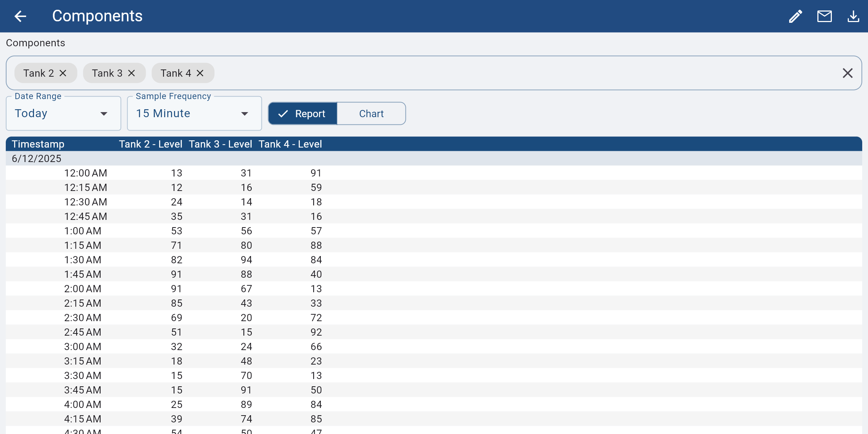Select Tank 3 value 70 at 3:30 AM
Image resolution: width=868 pixels, height=434 pixels.
point(246,375)
